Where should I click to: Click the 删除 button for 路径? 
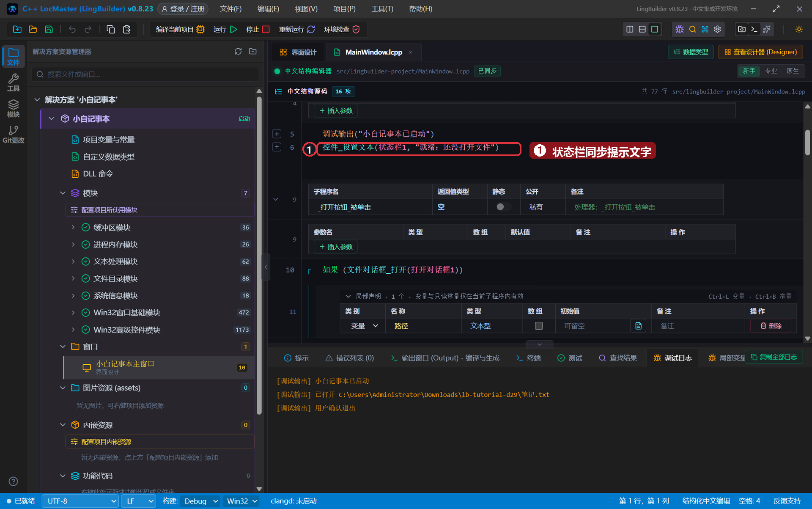pos(771,326)
